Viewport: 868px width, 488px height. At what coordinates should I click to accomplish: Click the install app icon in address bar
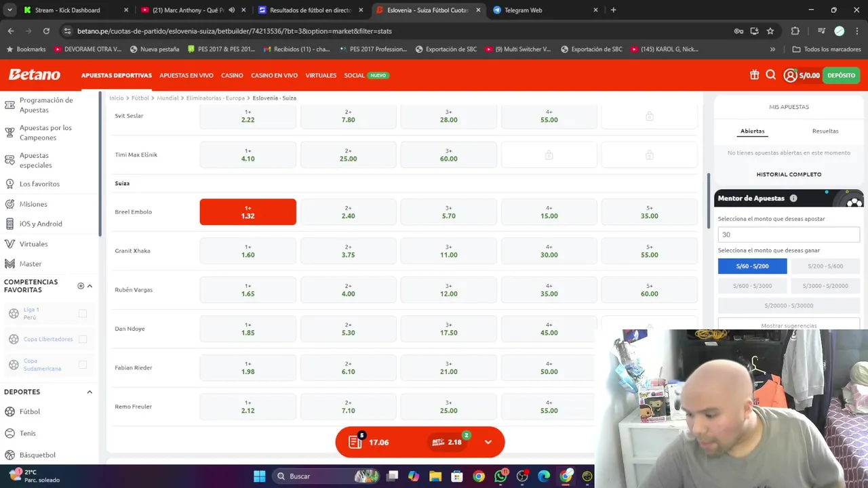click(x=754, y=30)
